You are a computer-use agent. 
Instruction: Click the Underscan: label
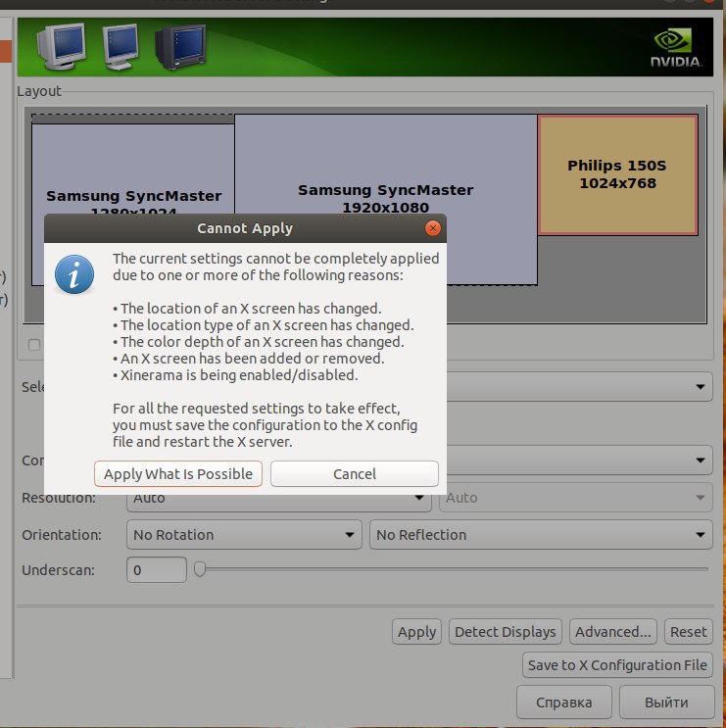tap(58, 569)
